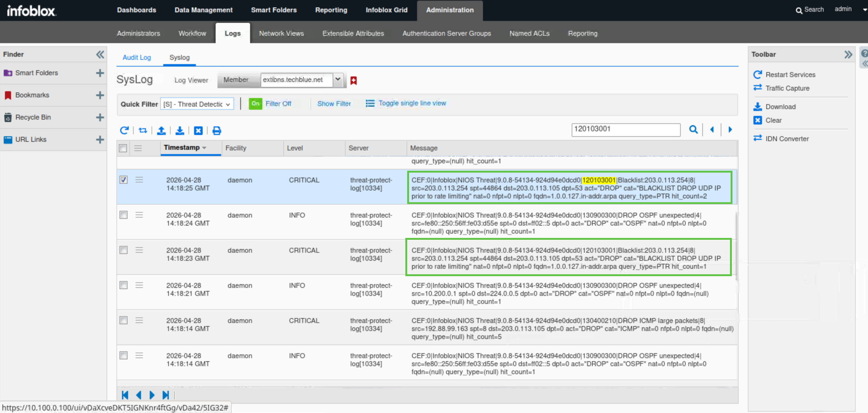Check the 14:18:14 INFO OSPF row checkbox
This screenshot has height=413, width=868.
click(124, 355)
